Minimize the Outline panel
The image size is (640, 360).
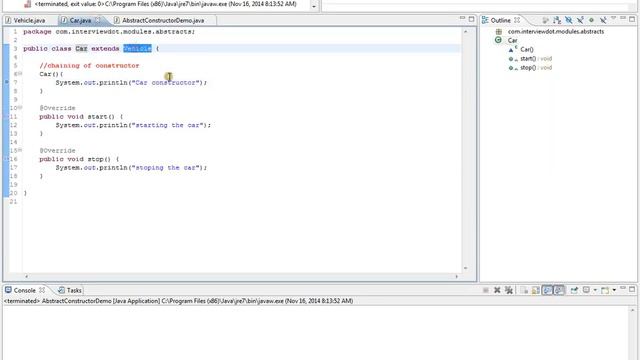623,18
